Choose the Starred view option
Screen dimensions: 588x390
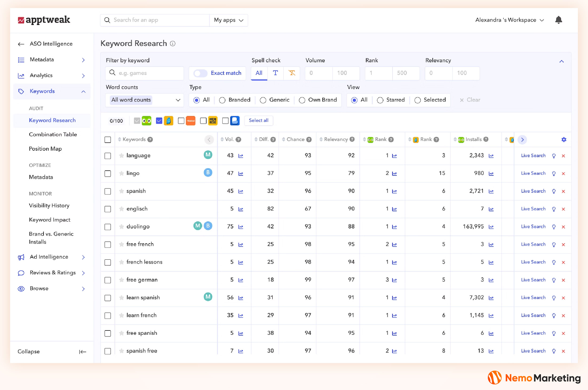pyautogui.click(x=380, y=100)
